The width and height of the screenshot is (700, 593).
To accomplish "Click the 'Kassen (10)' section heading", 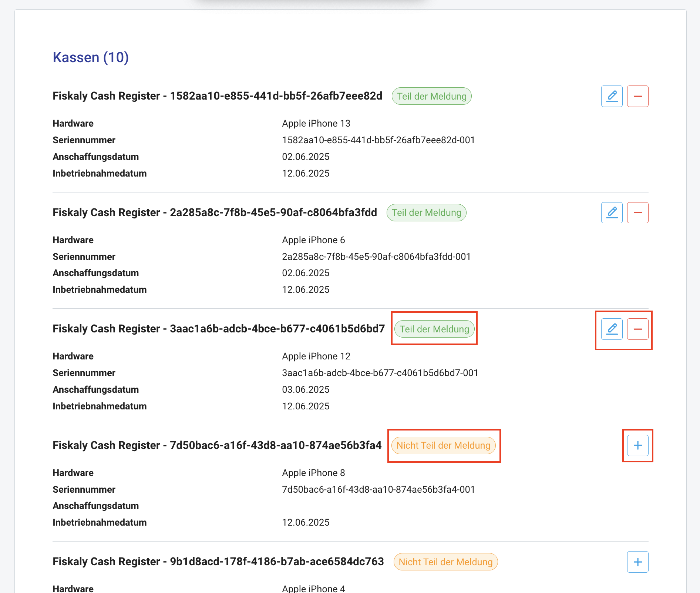I will [91, 57].
